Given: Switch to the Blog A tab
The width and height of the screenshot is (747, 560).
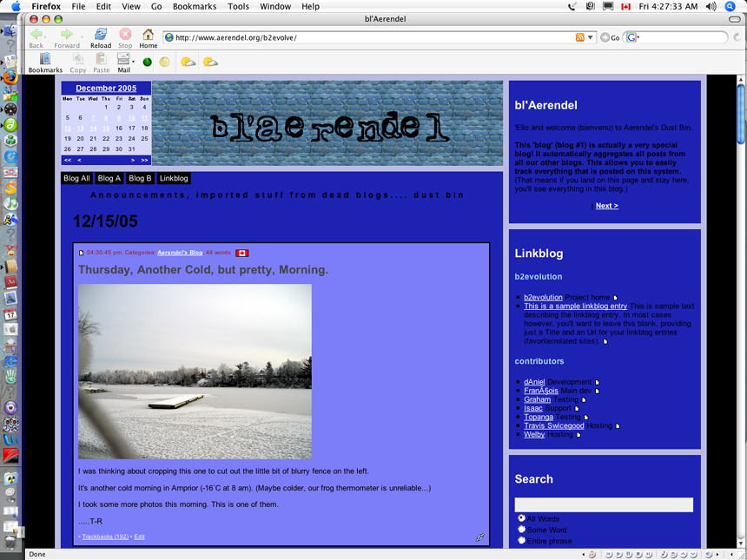Looking at the screenshot, I should click(109, 178).
